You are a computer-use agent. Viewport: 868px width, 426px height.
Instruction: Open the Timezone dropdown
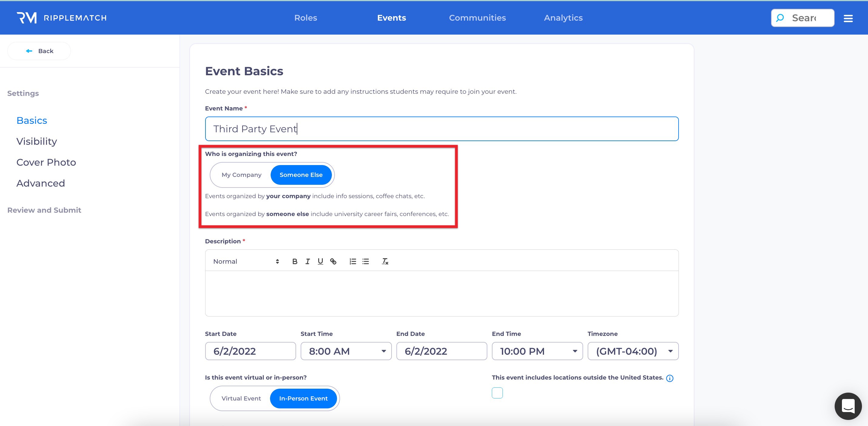[633, 351]
